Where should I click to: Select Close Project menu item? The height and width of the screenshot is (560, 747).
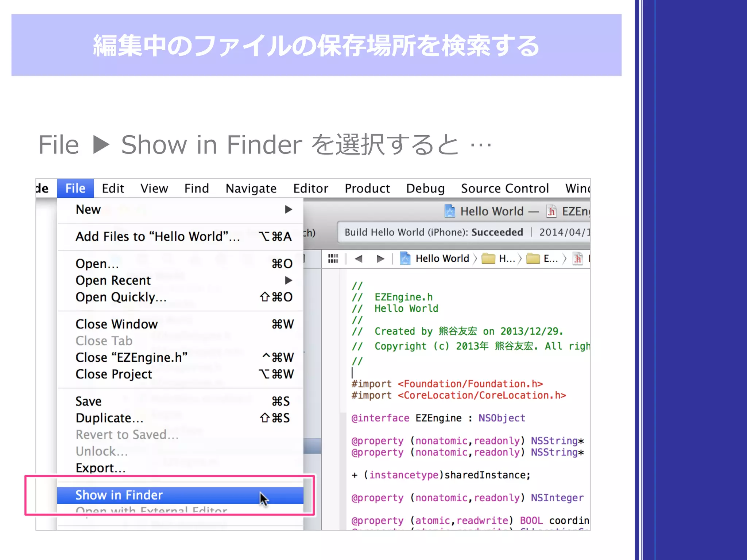(180, 374)
